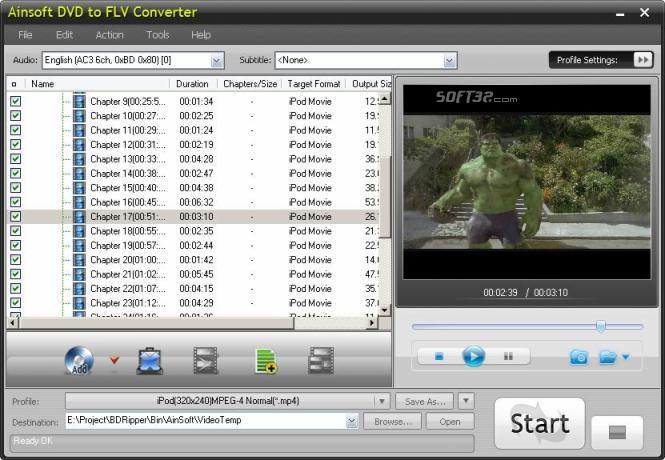Click the film icon of Chapter 12
Viewport: 665px width, 460px height.
[79, 145]
